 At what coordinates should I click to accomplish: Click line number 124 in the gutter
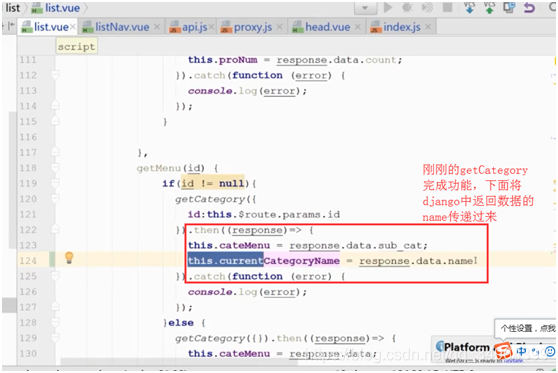point(28,261)
